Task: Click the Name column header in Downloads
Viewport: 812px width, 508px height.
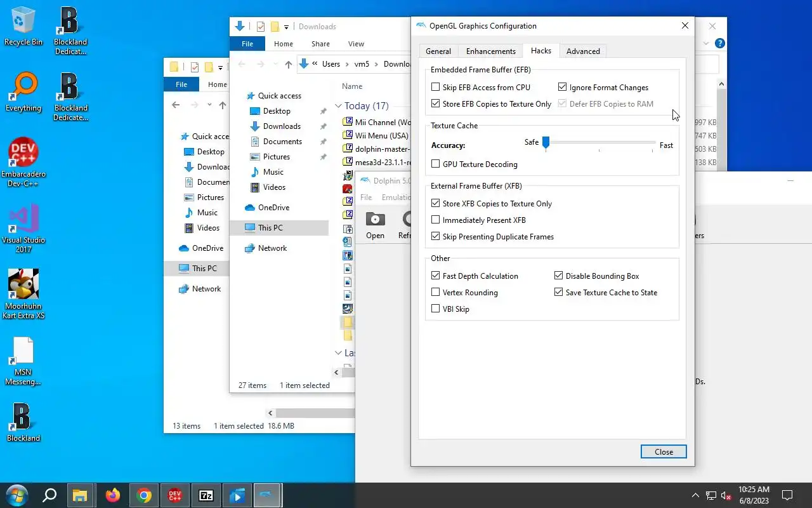Action: coord(352,86)
